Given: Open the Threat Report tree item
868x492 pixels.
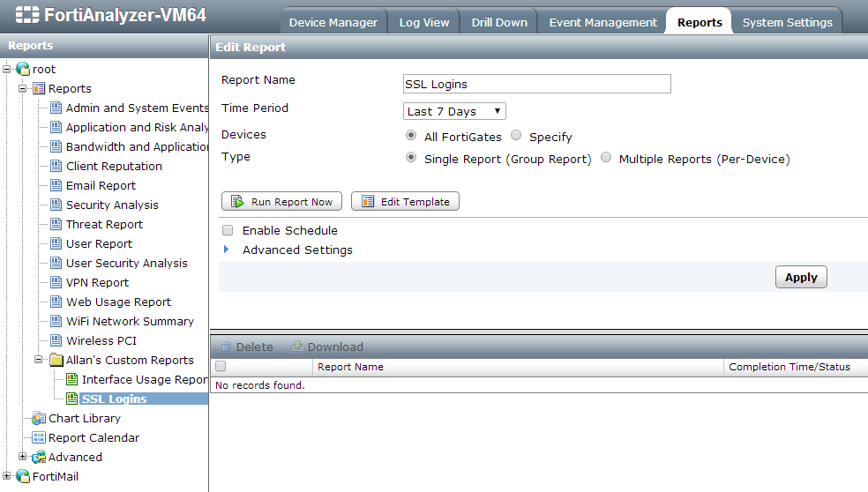Looking at the screenshot, I should 105,224.
